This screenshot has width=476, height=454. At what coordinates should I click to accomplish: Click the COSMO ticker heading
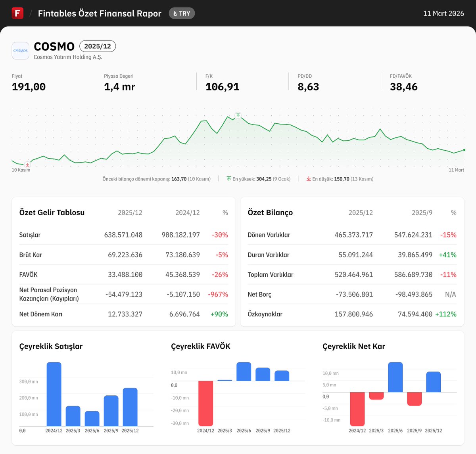pos(54,46)
